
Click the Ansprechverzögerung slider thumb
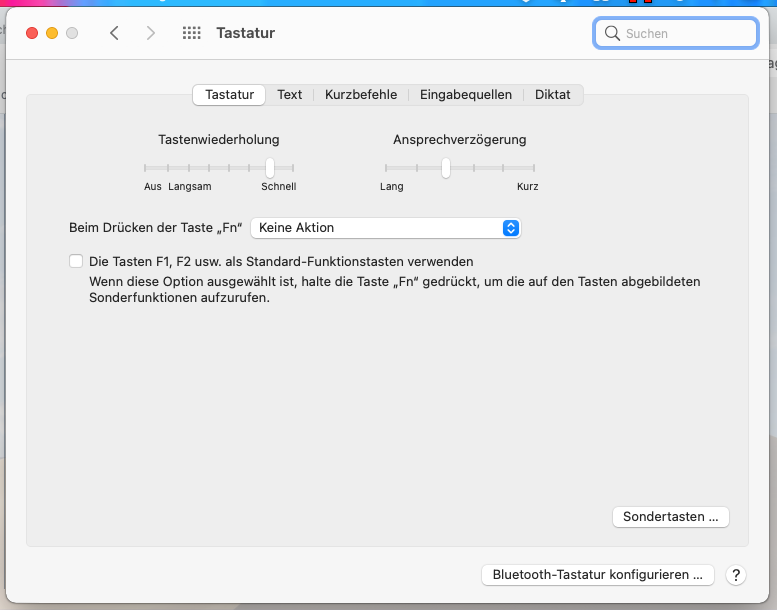click(446, 168)
